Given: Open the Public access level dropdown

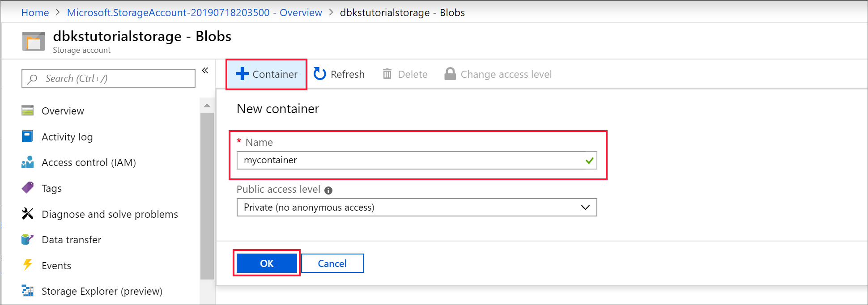Looking at the screenshot, I should [417, 208].
